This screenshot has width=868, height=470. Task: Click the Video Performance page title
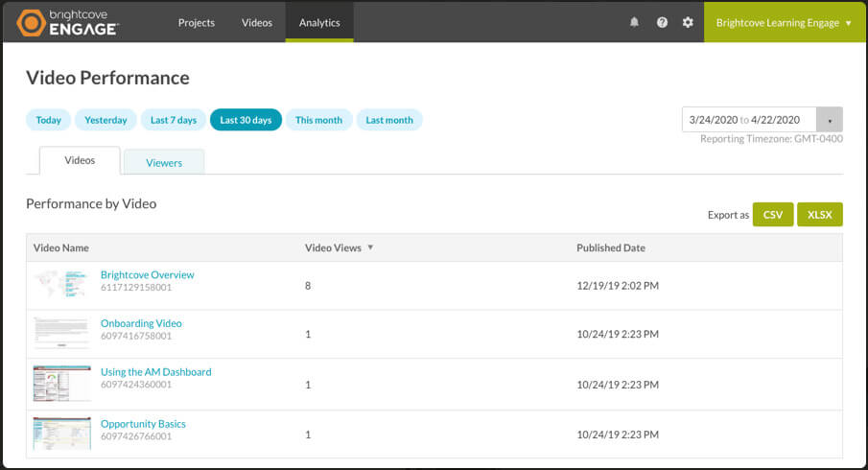click(107, 78)
